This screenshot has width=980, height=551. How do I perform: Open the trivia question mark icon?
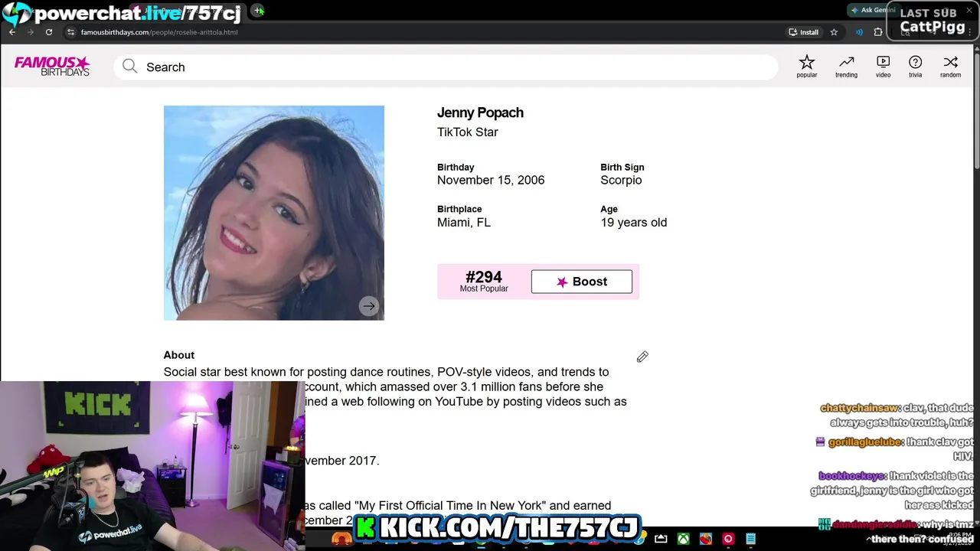915,67
